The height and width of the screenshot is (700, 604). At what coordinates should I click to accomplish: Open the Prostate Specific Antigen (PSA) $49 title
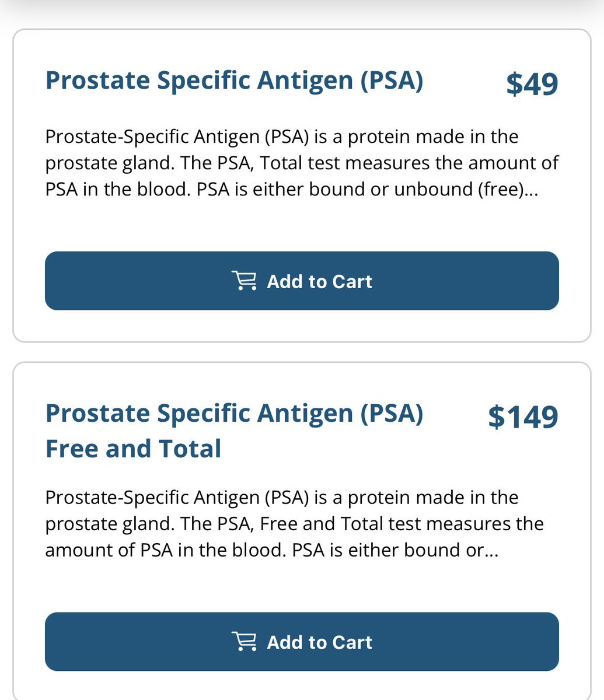click(234, 80)
